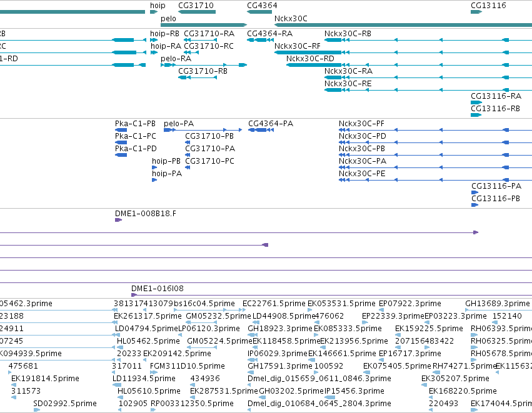
Task: Select the EP07922.3prime EST label
Action: 410,304
